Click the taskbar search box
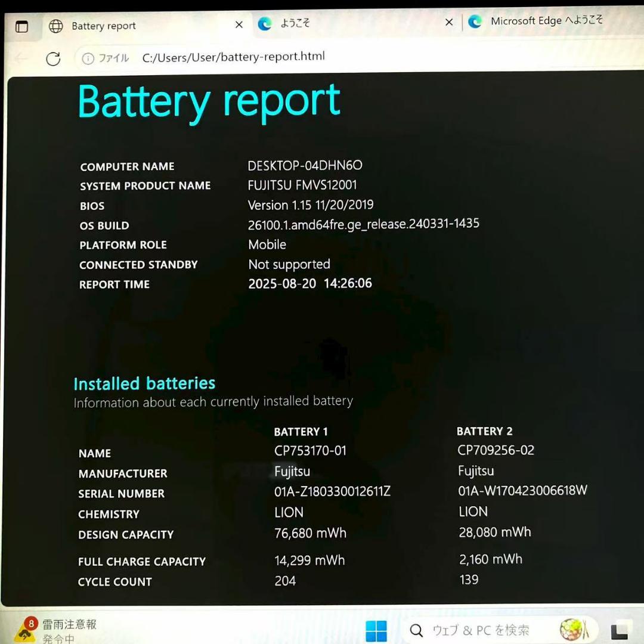 [500, 630]
